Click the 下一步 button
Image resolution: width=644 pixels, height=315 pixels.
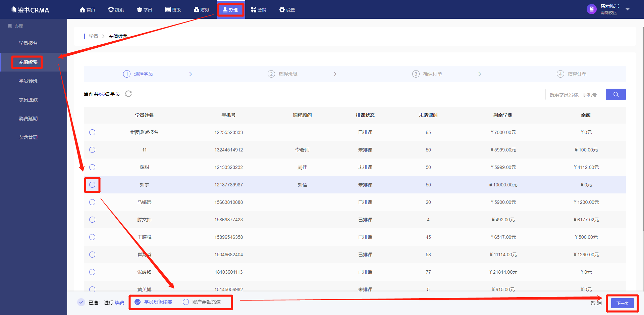(x=623, y=303)
